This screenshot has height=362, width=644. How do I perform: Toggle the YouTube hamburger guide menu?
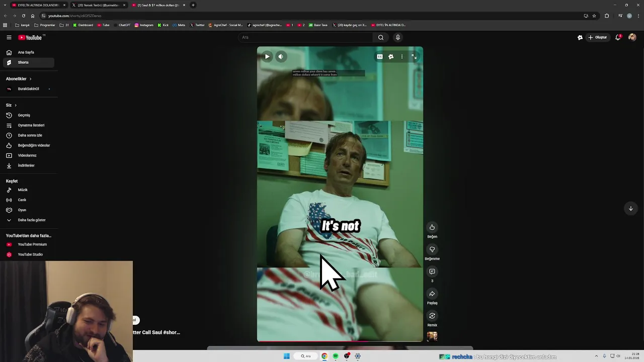pyautogui.click(x=9, y=37)
